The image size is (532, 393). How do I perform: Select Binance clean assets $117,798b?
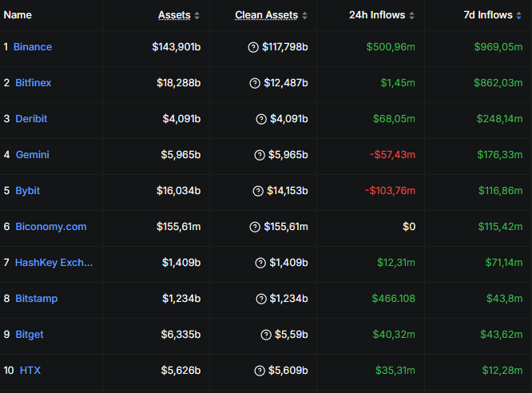point(285,47)
